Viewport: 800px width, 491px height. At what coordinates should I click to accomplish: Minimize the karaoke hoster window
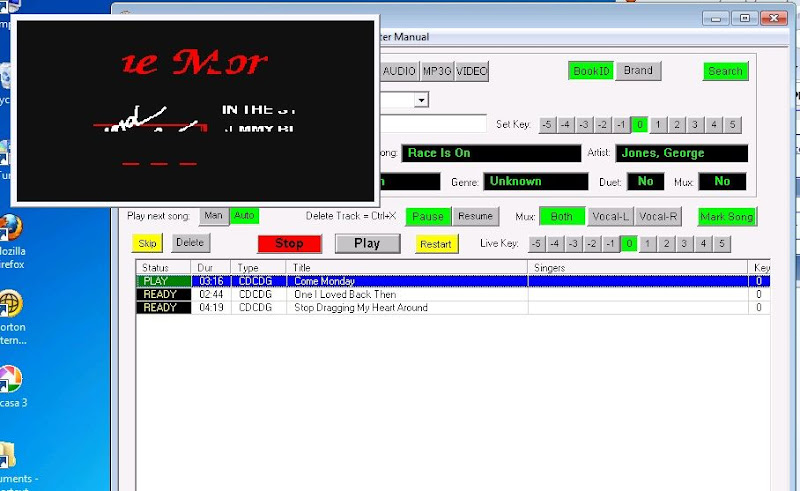click(x=716, y=18)
